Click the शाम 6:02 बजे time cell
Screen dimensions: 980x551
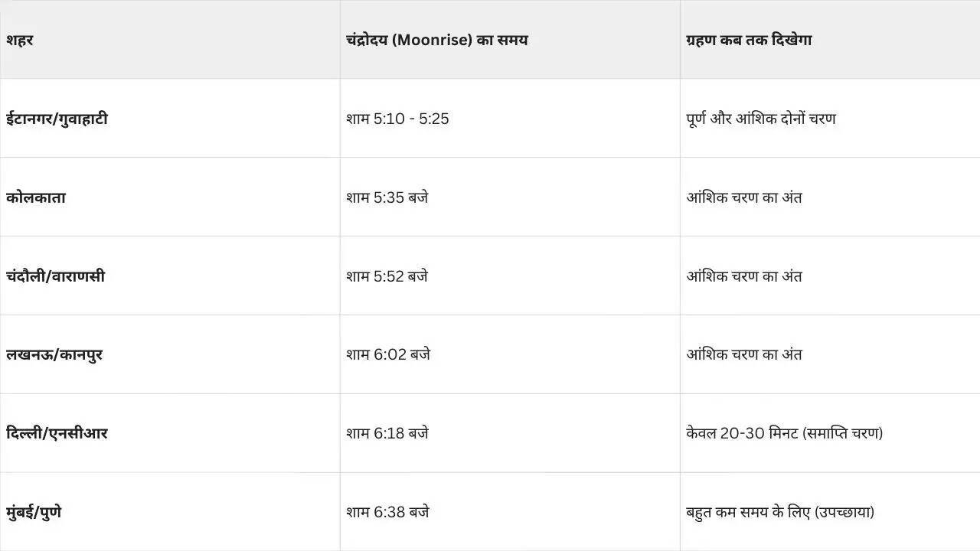(387, 355)
